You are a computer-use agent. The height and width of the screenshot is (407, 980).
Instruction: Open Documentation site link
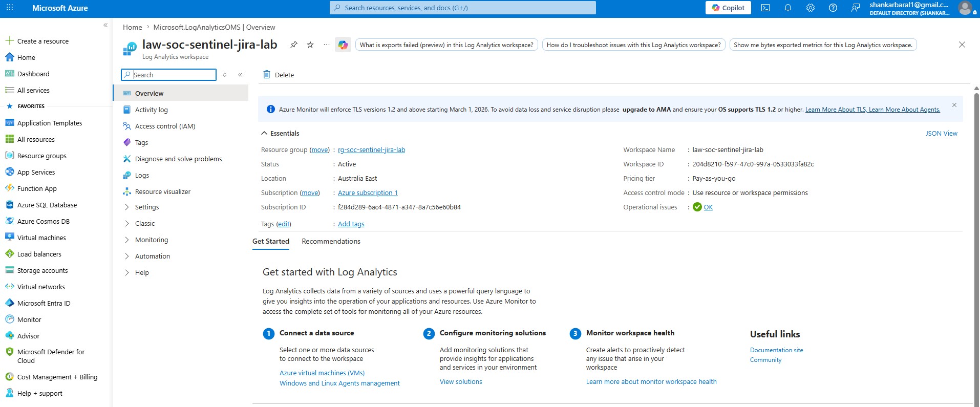pos(776,350)
